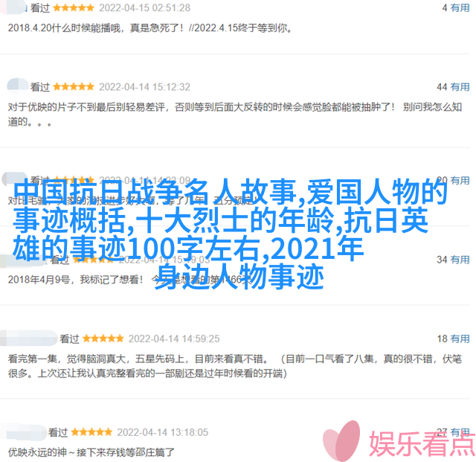
Task: Click the 娱乐看点 watermark text
Action: (422, 443)
